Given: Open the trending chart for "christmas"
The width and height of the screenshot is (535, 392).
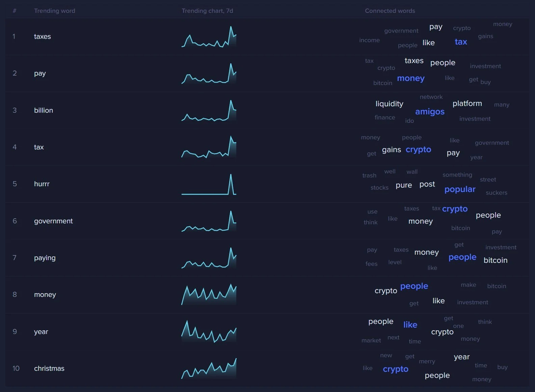Looking at the screenshot, I should (x=209, y=369).
